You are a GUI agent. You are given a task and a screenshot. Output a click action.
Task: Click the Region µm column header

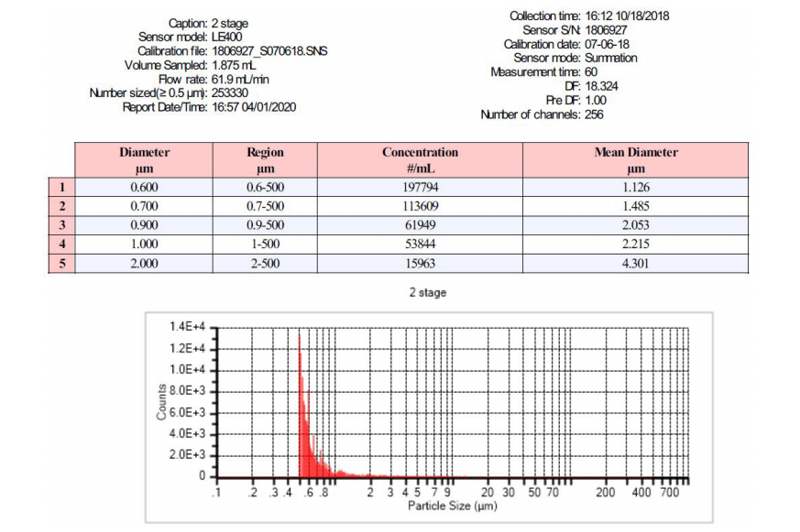(266, 160)
